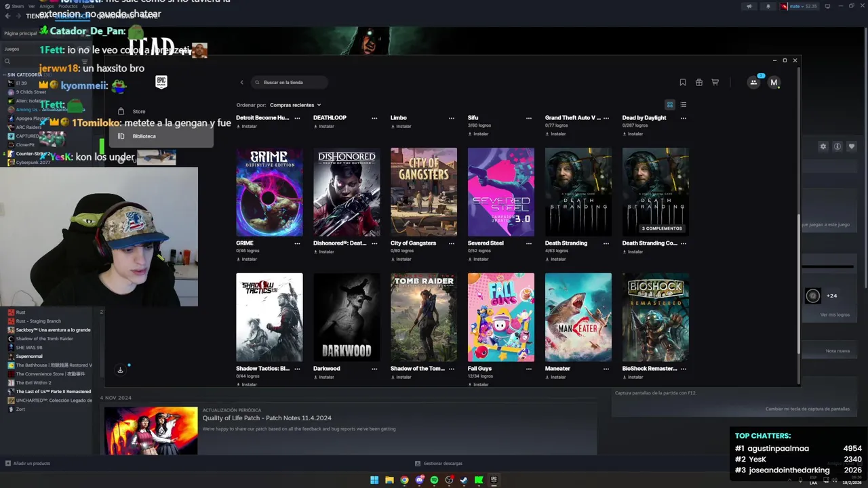Open Gestionar descargas in Steam

439,464
